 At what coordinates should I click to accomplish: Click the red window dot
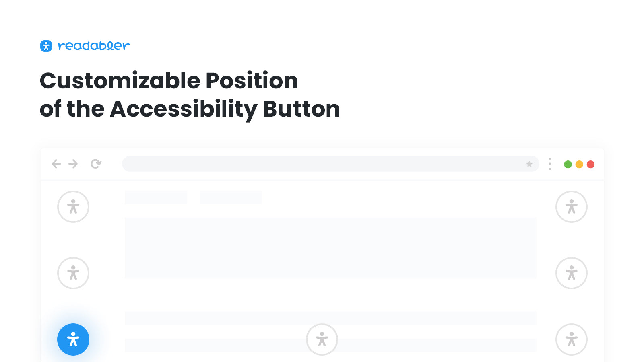(590, 164)
